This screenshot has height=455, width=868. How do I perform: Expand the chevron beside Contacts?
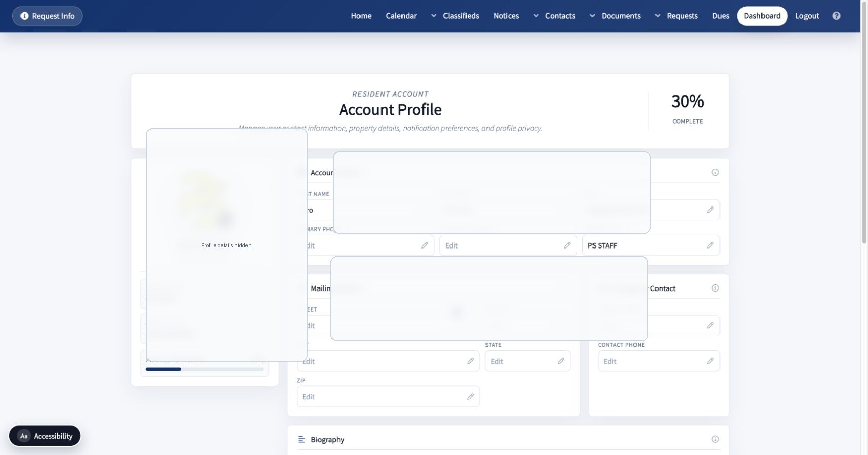(536, 16)
